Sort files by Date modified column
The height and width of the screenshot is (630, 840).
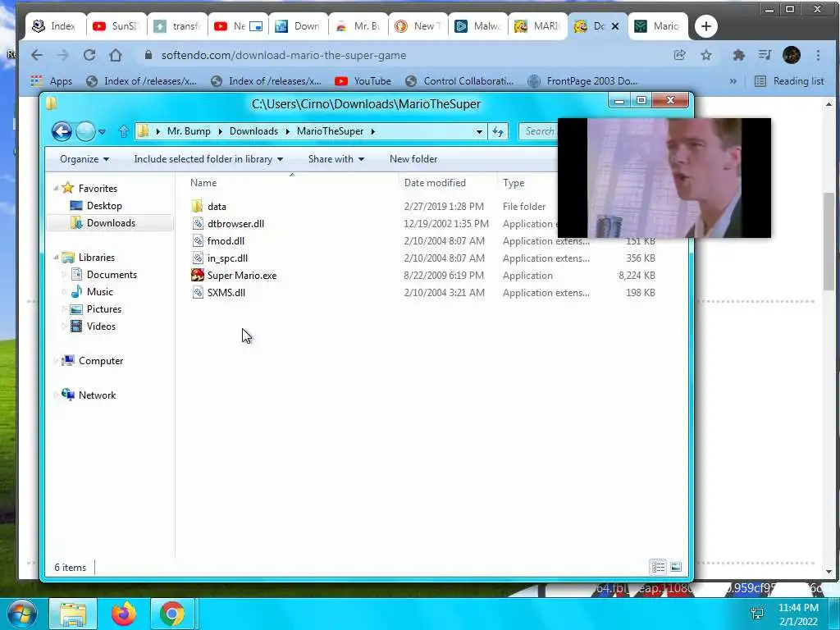point(435,183)
